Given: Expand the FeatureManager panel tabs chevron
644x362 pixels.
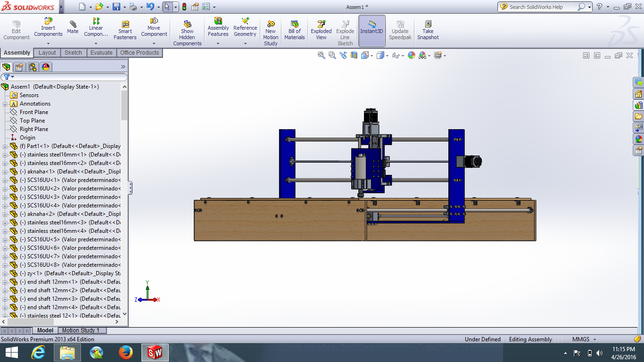Looking at the screenshot, I should (x=124, y=67).
